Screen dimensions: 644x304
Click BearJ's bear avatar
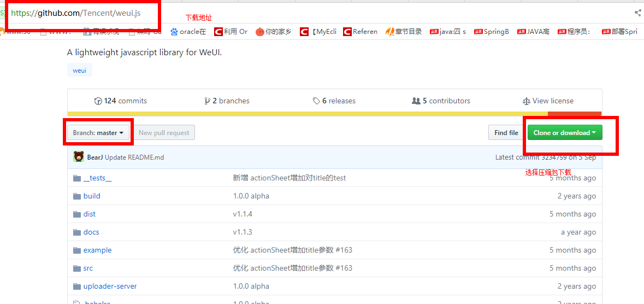(79, 157)
